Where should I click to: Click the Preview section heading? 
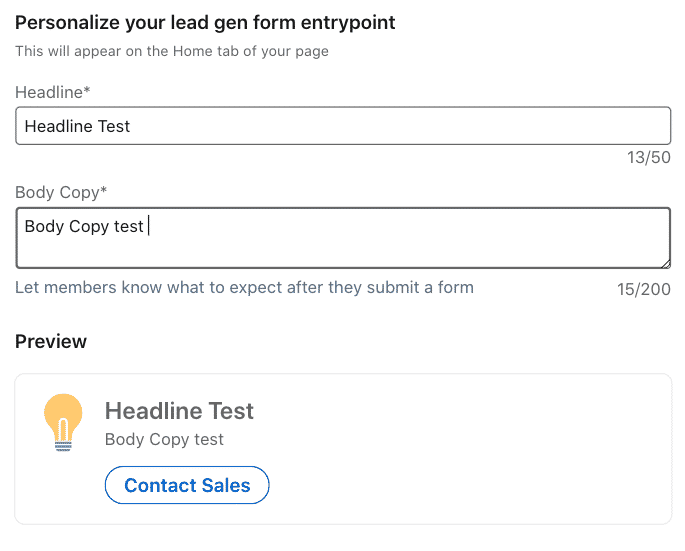coord(51,342)
